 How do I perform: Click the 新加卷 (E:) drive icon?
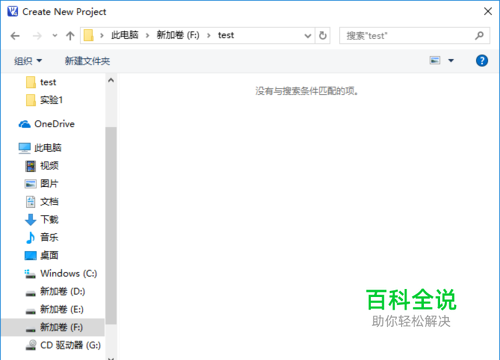(31, 311)
